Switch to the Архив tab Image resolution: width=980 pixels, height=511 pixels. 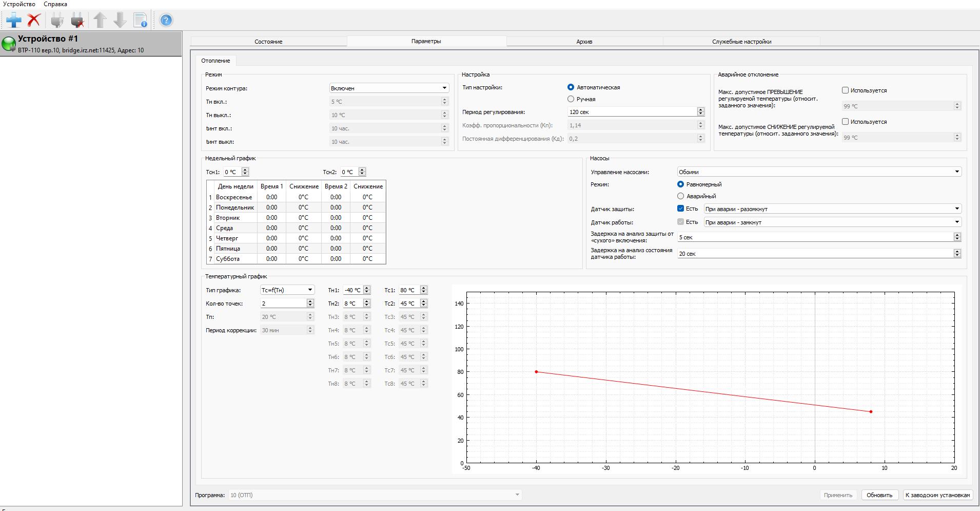tap(584, 42)
